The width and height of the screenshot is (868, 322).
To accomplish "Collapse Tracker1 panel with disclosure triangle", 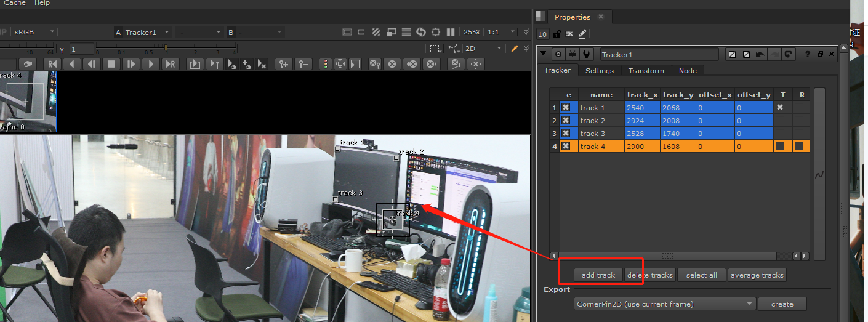I will tap(544, 54).
